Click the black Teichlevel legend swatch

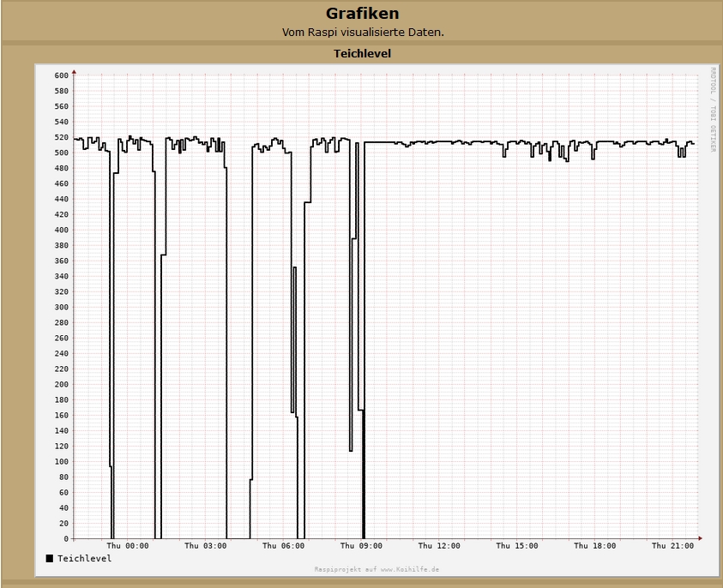pos(50,558)
